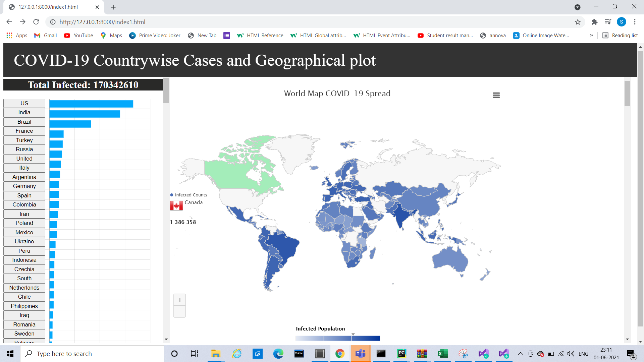Select the India country button
644x362 pixels.
pos(24,113)
